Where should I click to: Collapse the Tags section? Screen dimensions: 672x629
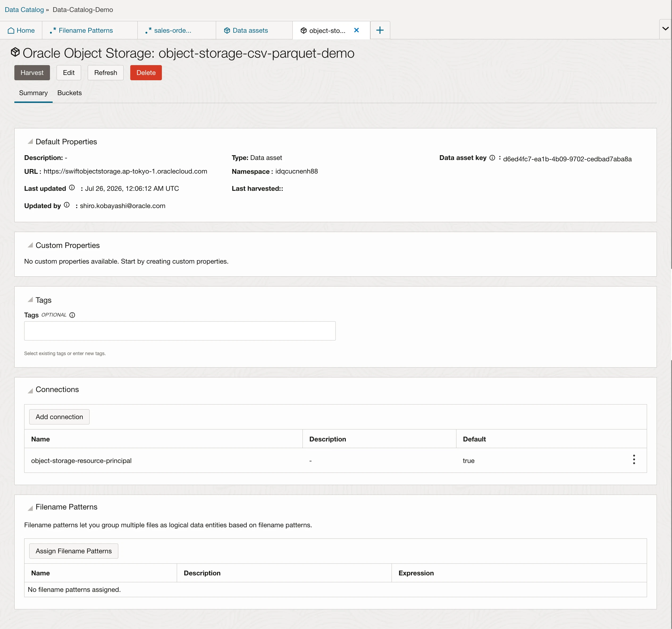[30, 300]
